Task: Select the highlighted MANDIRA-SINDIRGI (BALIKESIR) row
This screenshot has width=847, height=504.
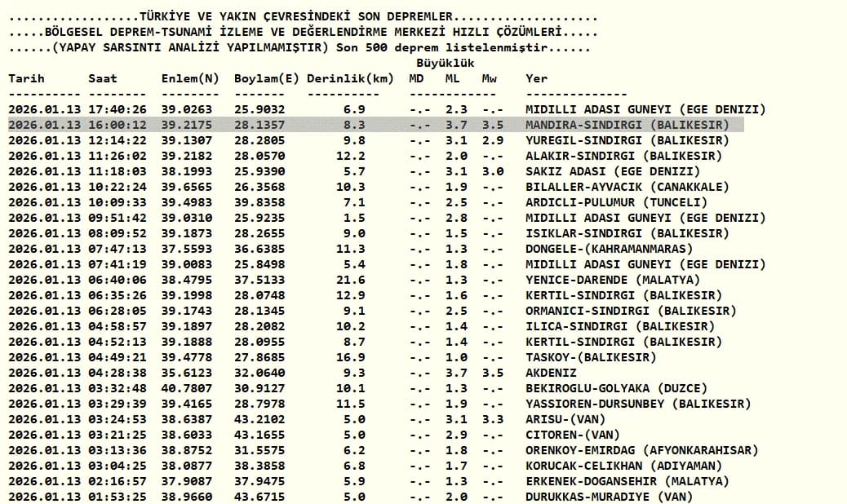Action: coord(376,125)
